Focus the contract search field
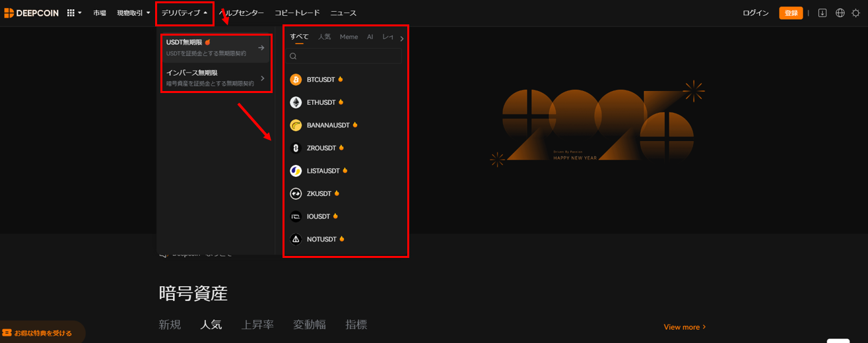 click(345, 56)
